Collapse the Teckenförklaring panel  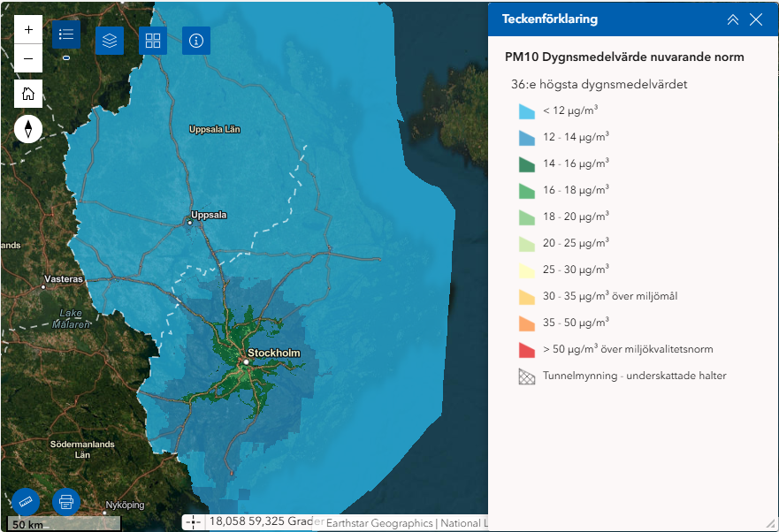click(x=732, y=19)
